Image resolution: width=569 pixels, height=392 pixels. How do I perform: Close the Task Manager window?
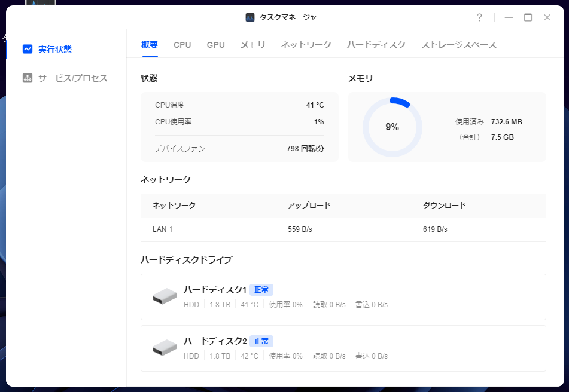pos(547,17)
